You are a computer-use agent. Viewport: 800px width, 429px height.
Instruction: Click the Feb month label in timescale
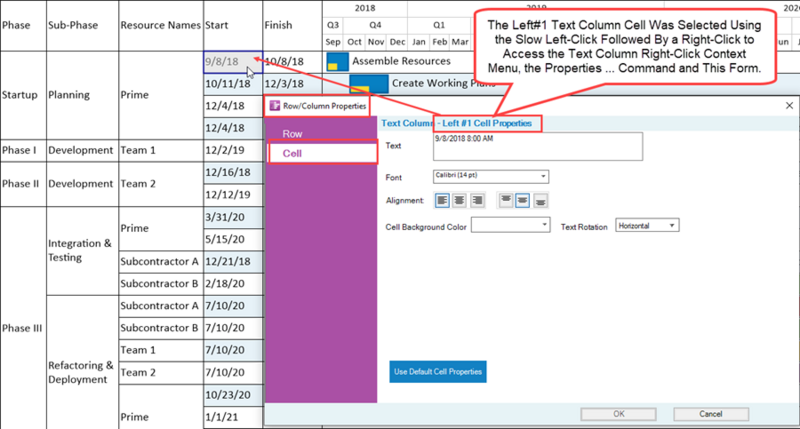coord(439,42)
